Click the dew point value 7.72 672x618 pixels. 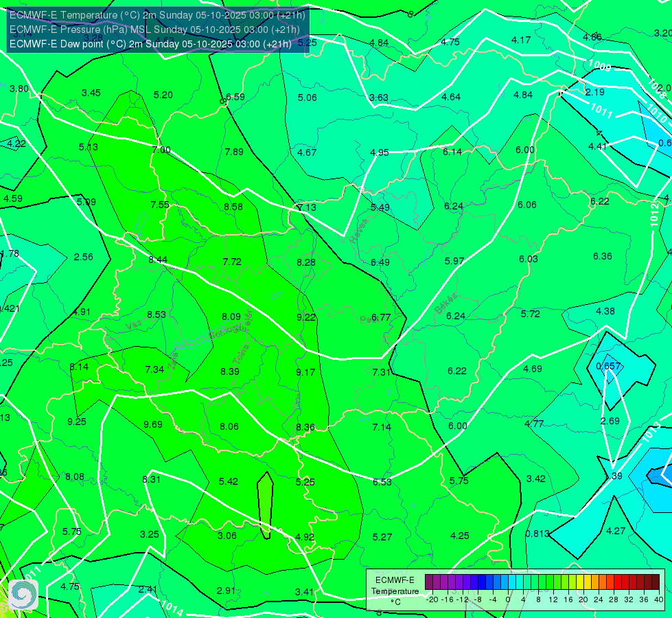click(232, 262)
